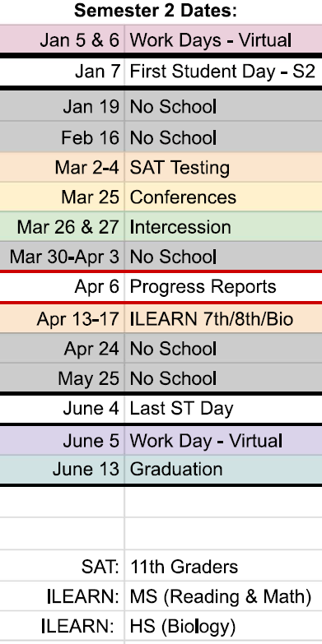Select the SAT Testing cell
Viewport: 322px width, 644px height.
223,167
